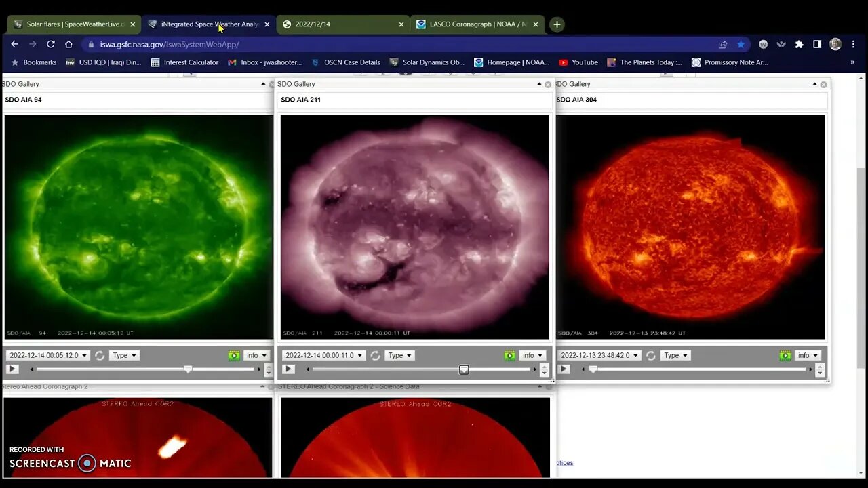
Task: Close the Solar flares SpaceWeatherLive tab
Action: click(133, 24)
